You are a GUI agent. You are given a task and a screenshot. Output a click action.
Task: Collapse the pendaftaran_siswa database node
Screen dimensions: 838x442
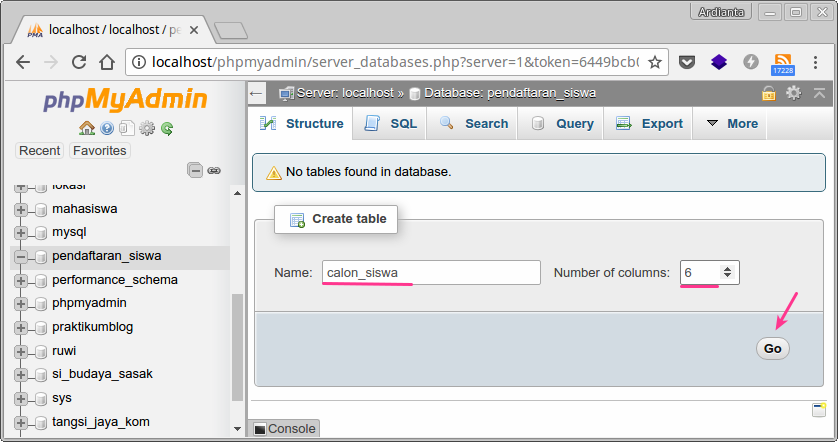[x=21, y=256]
